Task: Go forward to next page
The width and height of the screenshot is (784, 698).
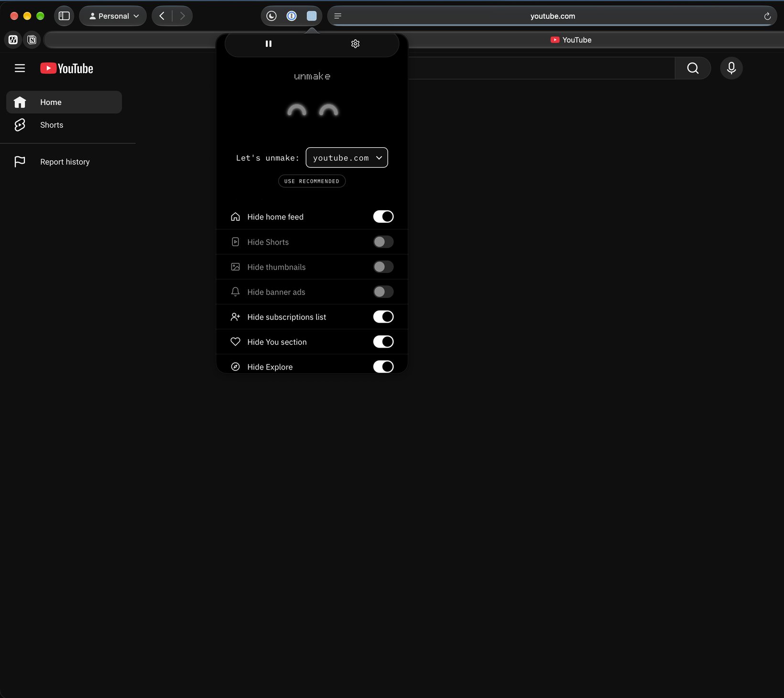Action: click(182, 16)
